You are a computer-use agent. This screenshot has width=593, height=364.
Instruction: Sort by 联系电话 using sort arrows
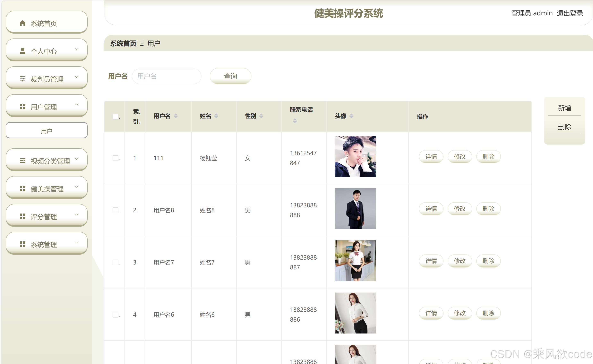coord(295,121)
